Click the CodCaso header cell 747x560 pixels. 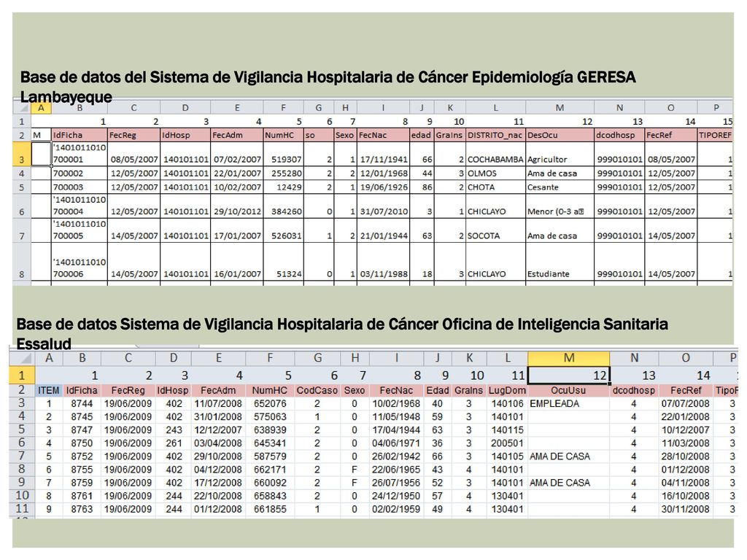coord(317,391)
